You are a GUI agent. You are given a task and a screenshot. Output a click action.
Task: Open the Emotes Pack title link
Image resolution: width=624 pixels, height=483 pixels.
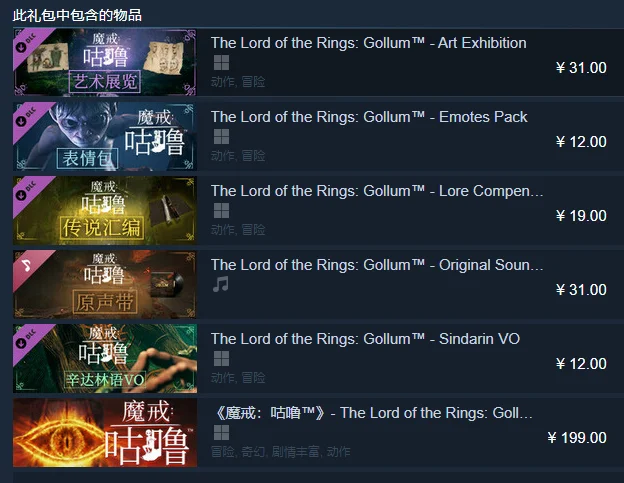369,117
